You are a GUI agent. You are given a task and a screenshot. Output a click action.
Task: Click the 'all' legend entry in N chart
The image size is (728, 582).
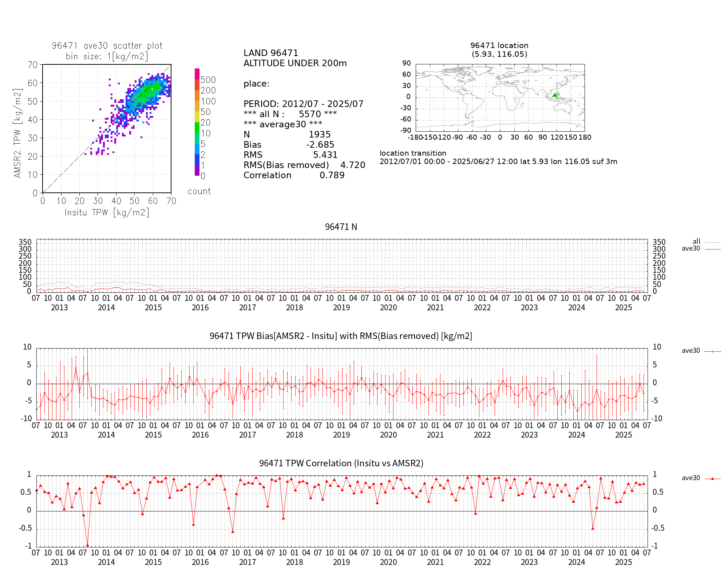point(706,242)
